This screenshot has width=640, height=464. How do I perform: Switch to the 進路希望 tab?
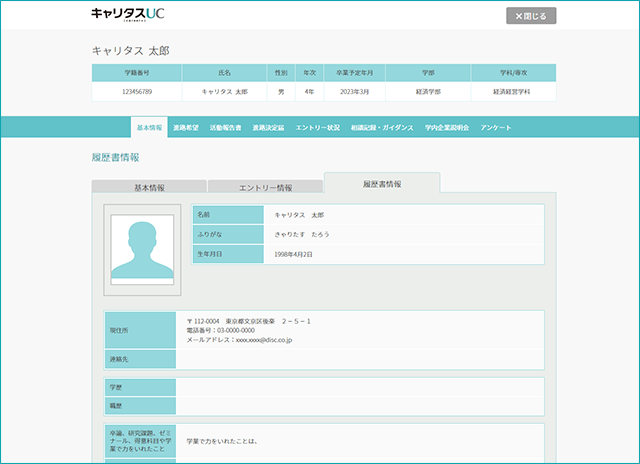point(186,128)
